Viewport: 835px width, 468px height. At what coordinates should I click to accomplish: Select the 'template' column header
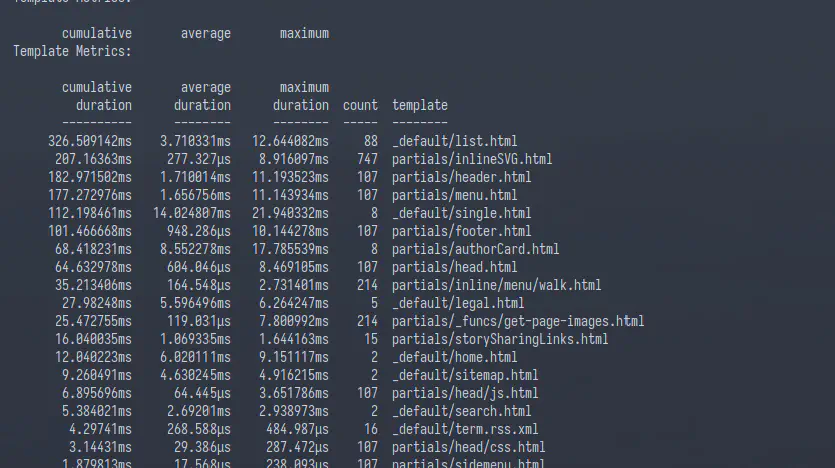(x=420, y=105)
